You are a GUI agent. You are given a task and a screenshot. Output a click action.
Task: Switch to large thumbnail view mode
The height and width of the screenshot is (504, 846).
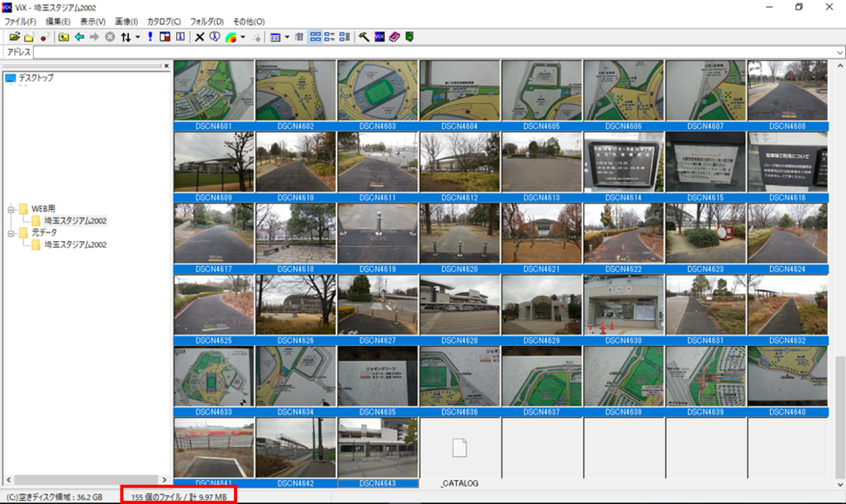(x=315, y=36)
